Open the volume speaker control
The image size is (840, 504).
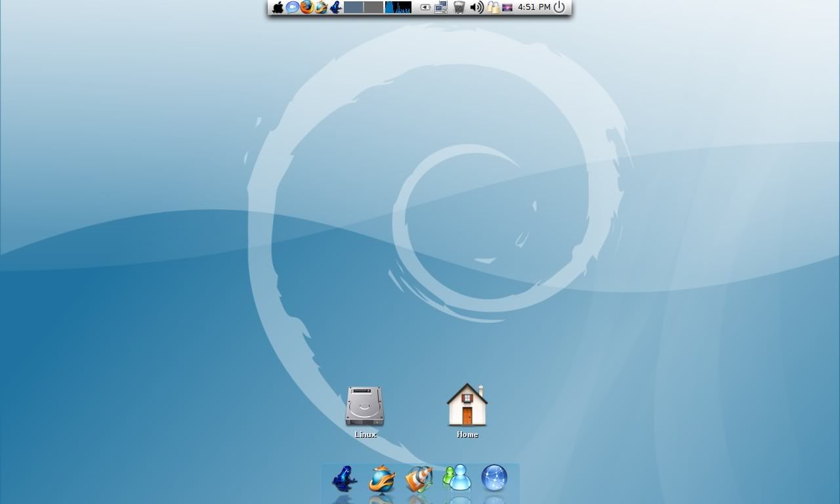click(x=477, y=7)
